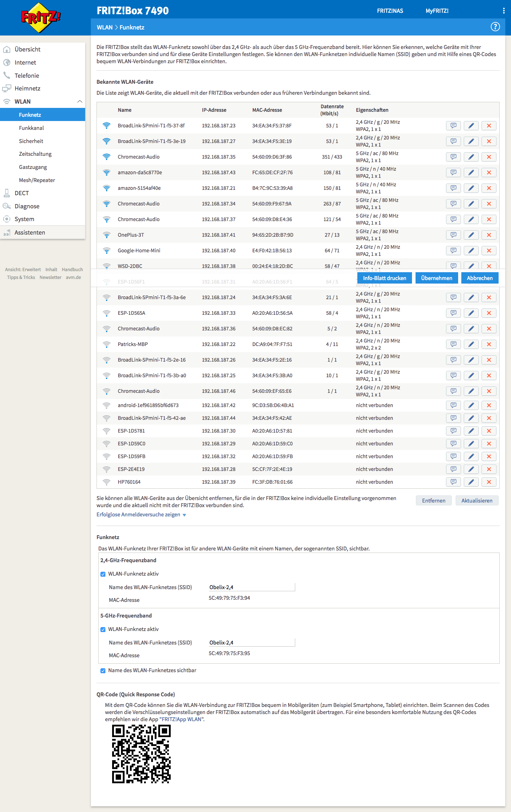Toggle 2,4-GHz WLAN-Funknetz aktiv checkbox
511x812 pixels.
[x=103, y=574]
